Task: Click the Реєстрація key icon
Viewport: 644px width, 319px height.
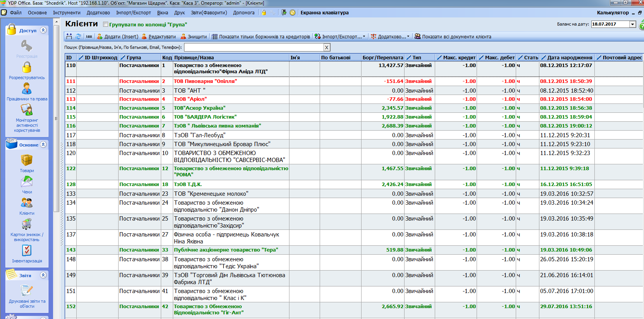Action: pyautogui.click(x=27, y=46)
